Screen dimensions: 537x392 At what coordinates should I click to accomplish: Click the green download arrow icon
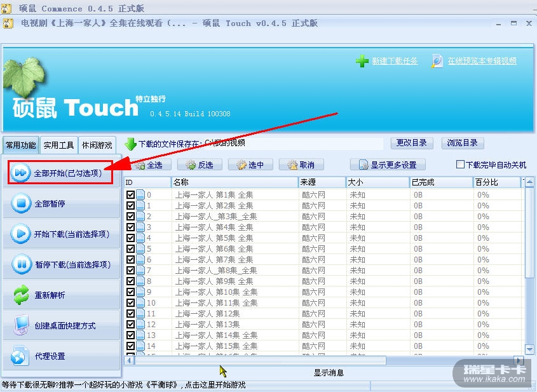pyautogui.click(x=130, y=144)
